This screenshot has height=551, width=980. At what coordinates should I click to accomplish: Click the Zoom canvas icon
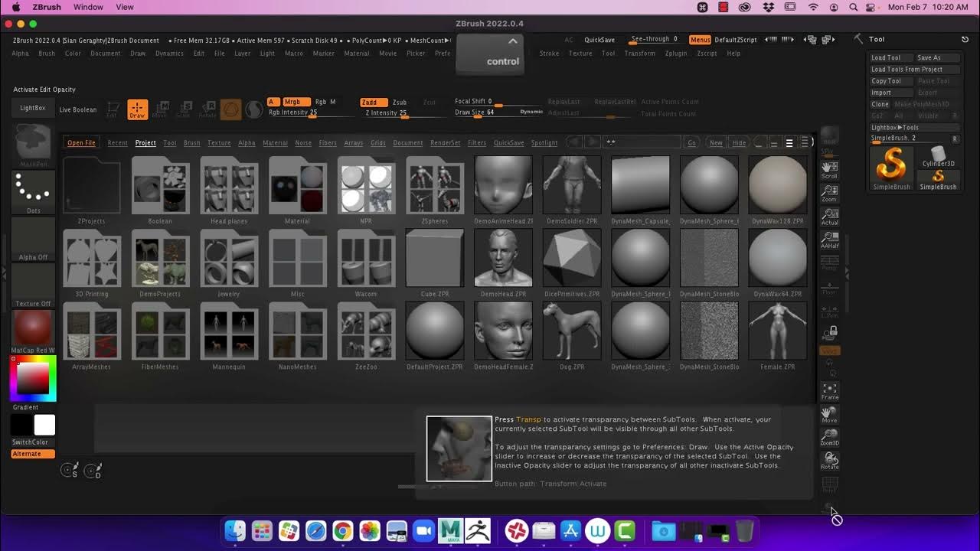click(x=829, y=193)
